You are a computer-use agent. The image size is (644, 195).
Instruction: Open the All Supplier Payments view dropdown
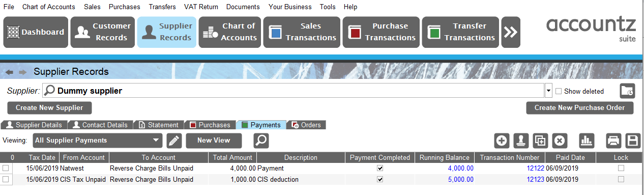click(x=98, y=141)
